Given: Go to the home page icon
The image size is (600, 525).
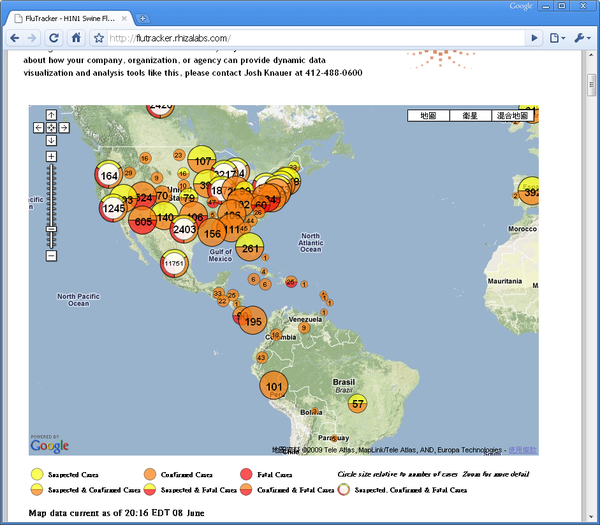Looking at the screenshot, I should tap(76, 38).
